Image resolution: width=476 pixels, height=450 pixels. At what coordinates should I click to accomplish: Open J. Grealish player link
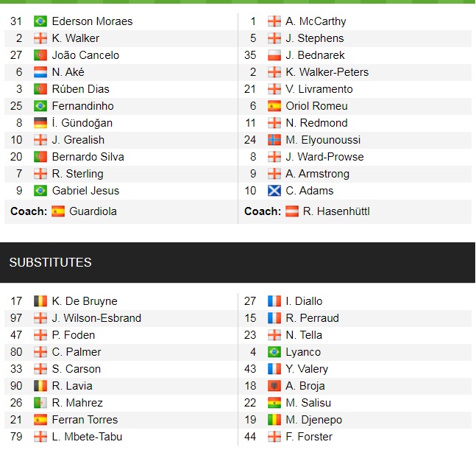(78, 140)
